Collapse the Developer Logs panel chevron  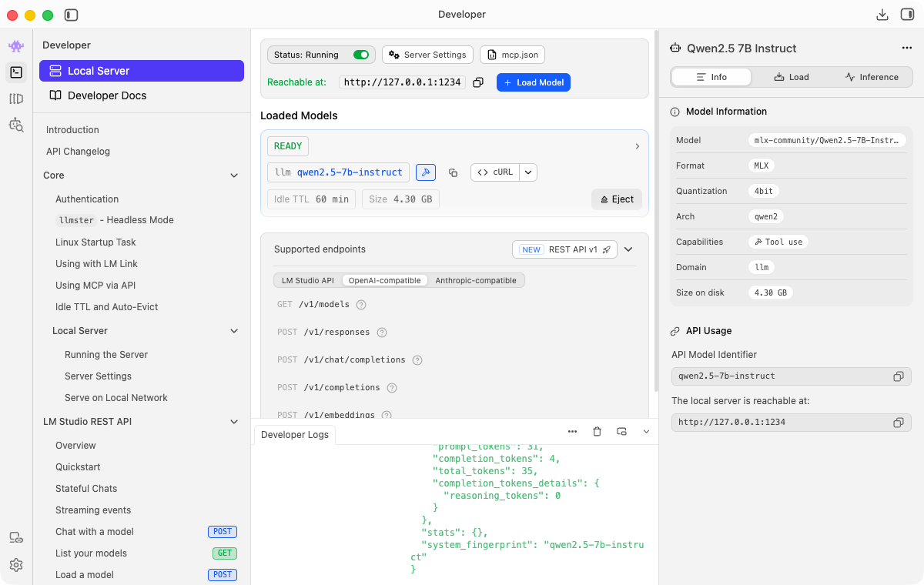646,432
